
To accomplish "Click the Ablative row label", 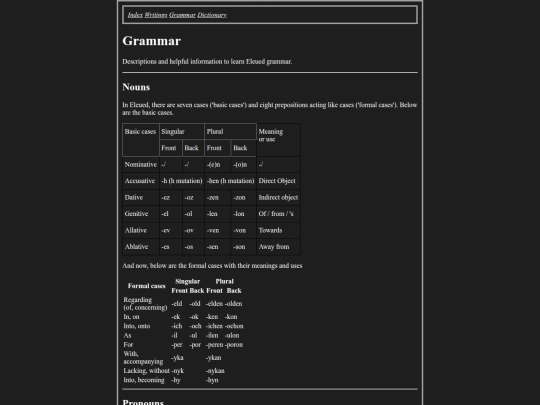I will [x=141, y=247].
